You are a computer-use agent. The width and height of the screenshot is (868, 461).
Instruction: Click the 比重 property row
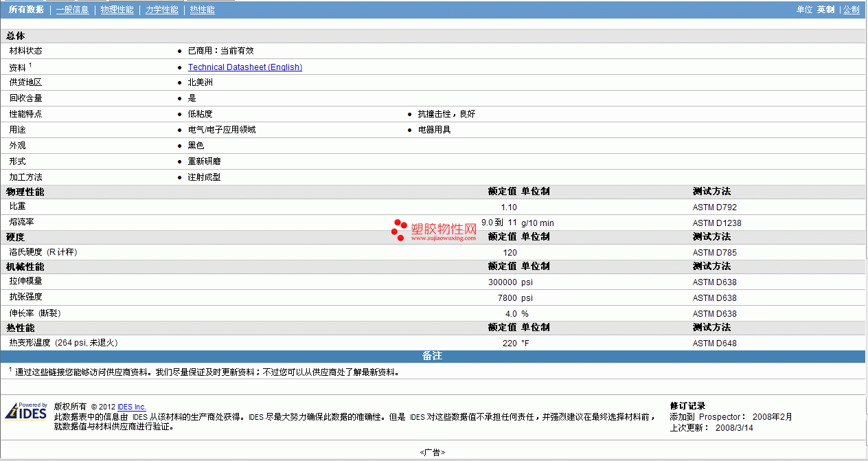434,207
